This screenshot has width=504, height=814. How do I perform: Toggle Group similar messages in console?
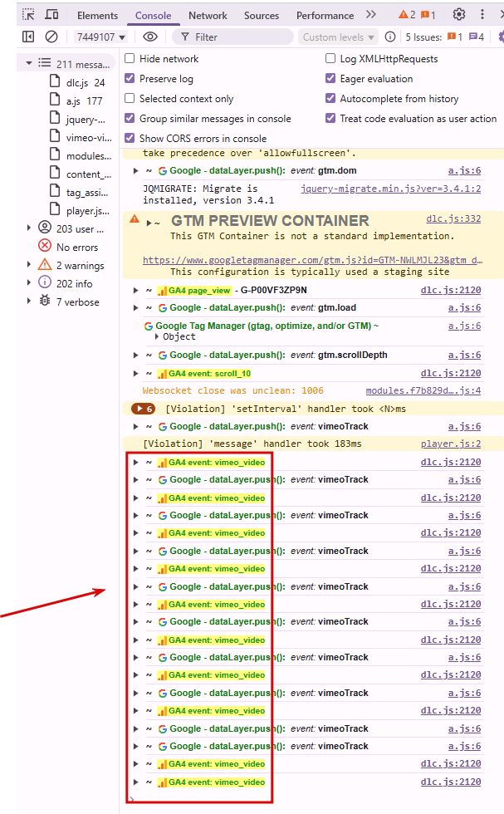(130, 118)
